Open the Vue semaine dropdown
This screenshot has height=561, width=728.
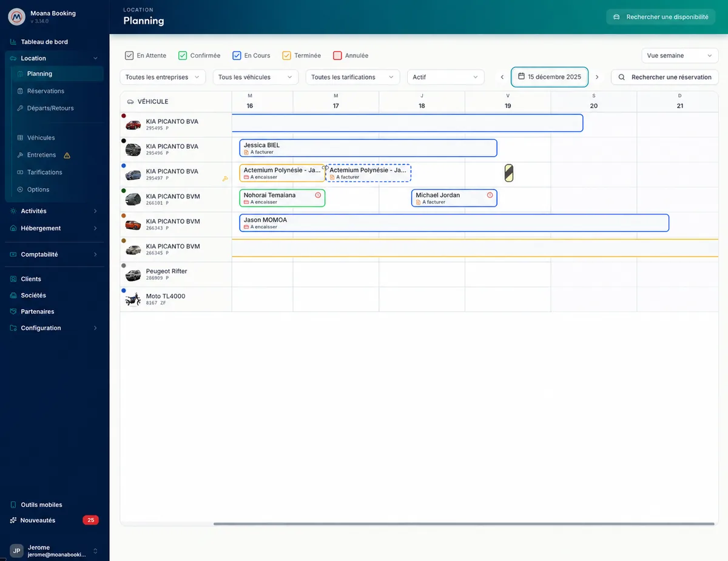coord(680,55)
